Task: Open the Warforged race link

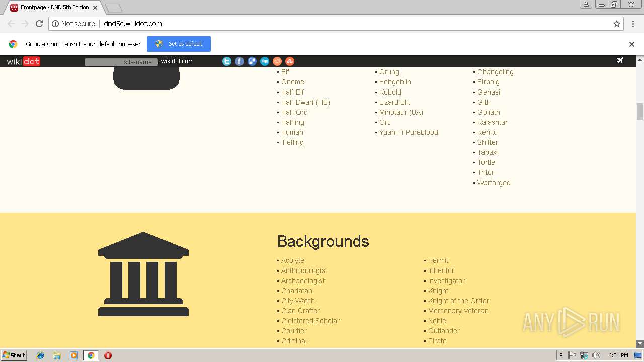Action: tap(494, 183)
